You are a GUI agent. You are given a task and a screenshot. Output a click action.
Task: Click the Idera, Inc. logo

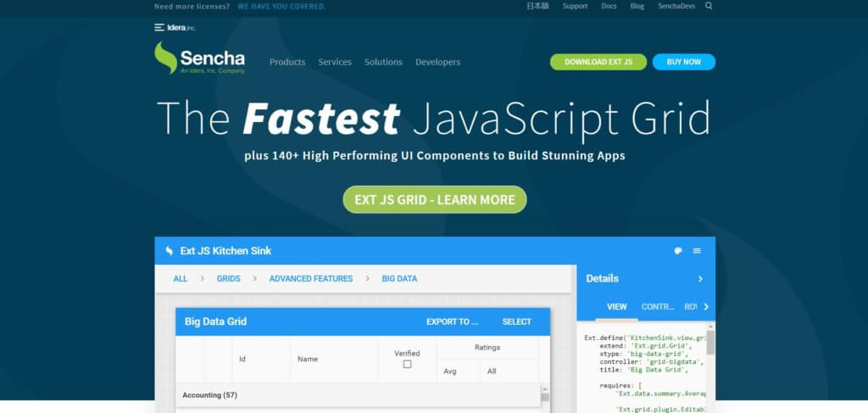175,28
